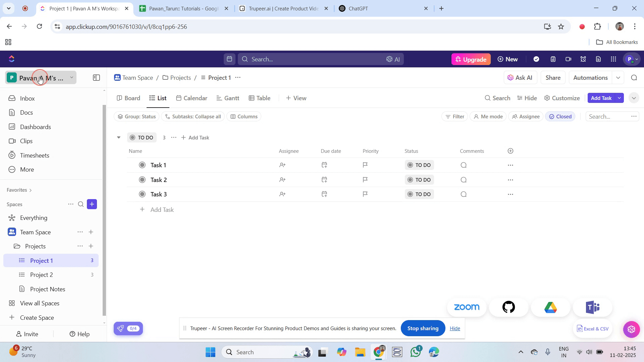
Task: Collapse the sidebar with the panel icon
Action: (x=96, y=78)
